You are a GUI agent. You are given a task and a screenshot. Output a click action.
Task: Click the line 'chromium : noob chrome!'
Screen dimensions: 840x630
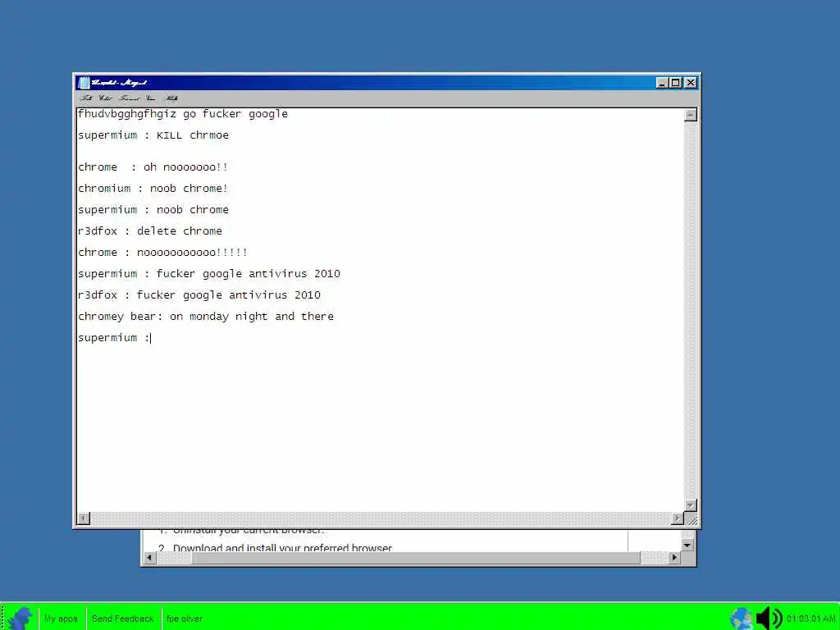coord(153,189)
